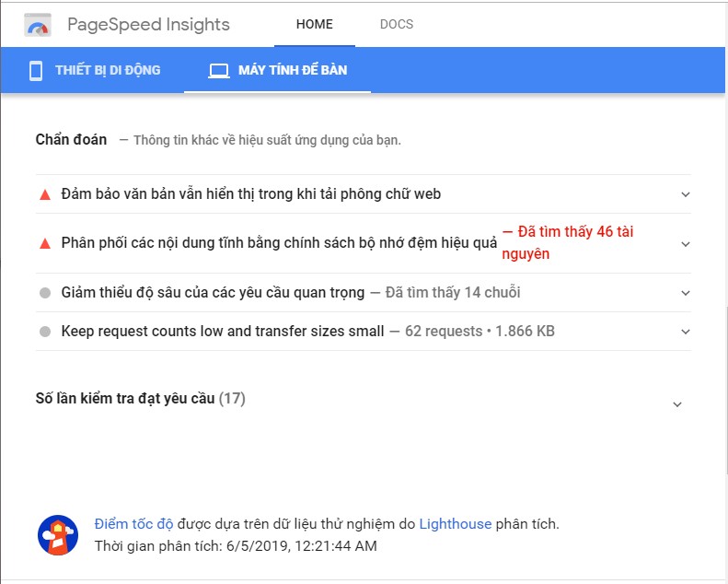Expand the 'Đảm bảo văn bản vẫn hiển thị' audit chevron
The height and width of the screenshot is (584, 728).
click(686, 194)
